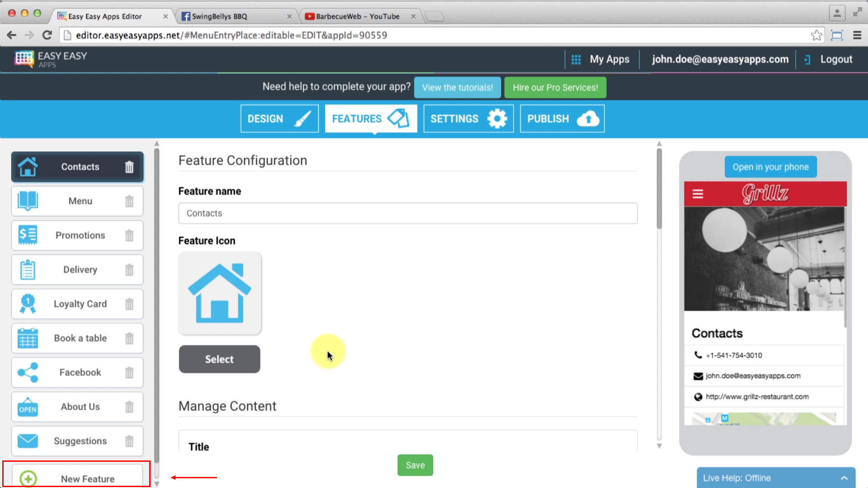This screenshot has width=868, height=488.
Task: Click the Loyalty Card star icon in sidebar
Action: point(28,303)
